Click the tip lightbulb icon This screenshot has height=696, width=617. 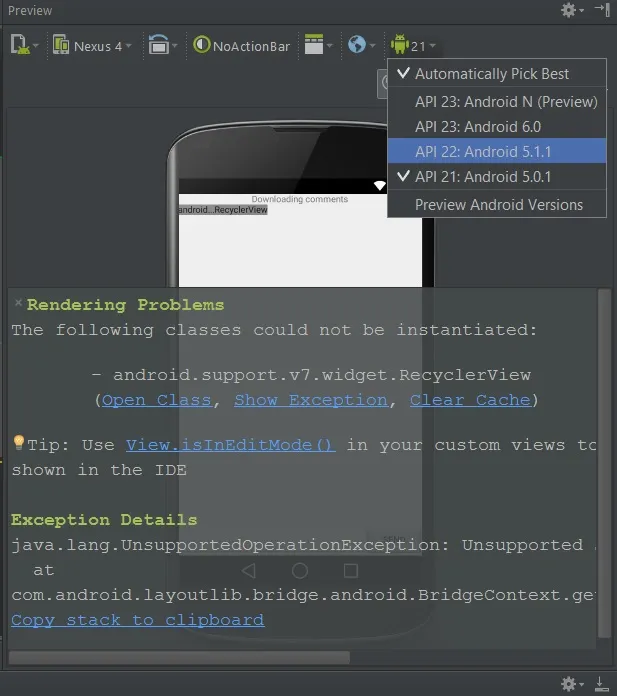[19, 442]
